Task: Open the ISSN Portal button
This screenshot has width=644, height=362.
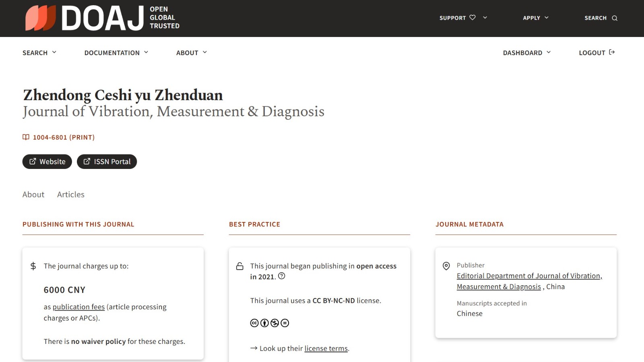Action: (x=107, y=162)
